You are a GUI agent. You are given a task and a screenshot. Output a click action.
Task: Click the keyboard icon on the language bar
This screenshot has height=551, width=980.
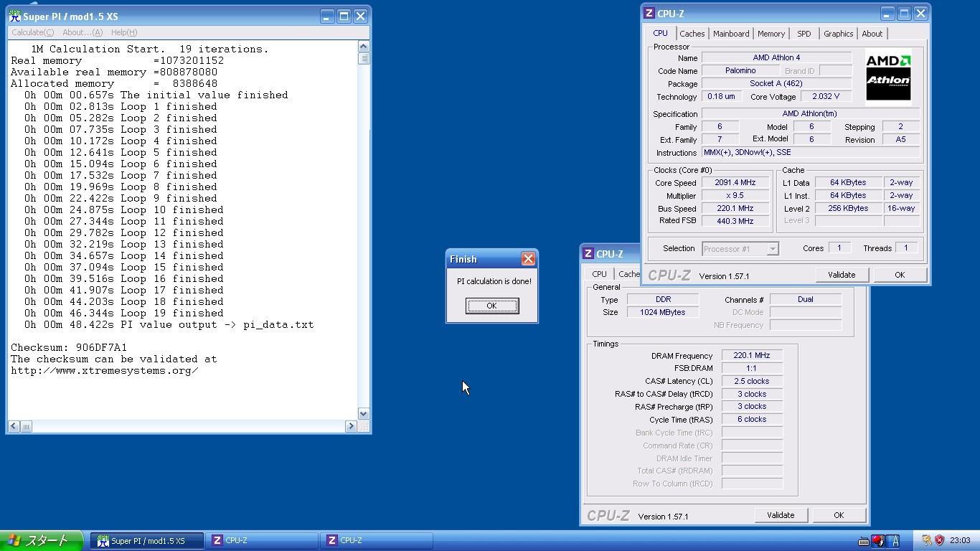pos(864,541)
